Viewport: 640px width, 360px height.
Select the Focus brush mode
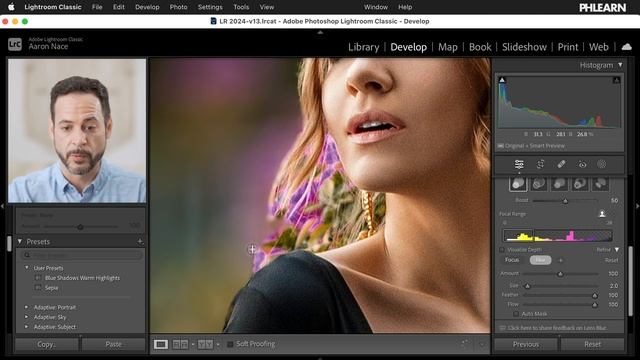point(512,260)
